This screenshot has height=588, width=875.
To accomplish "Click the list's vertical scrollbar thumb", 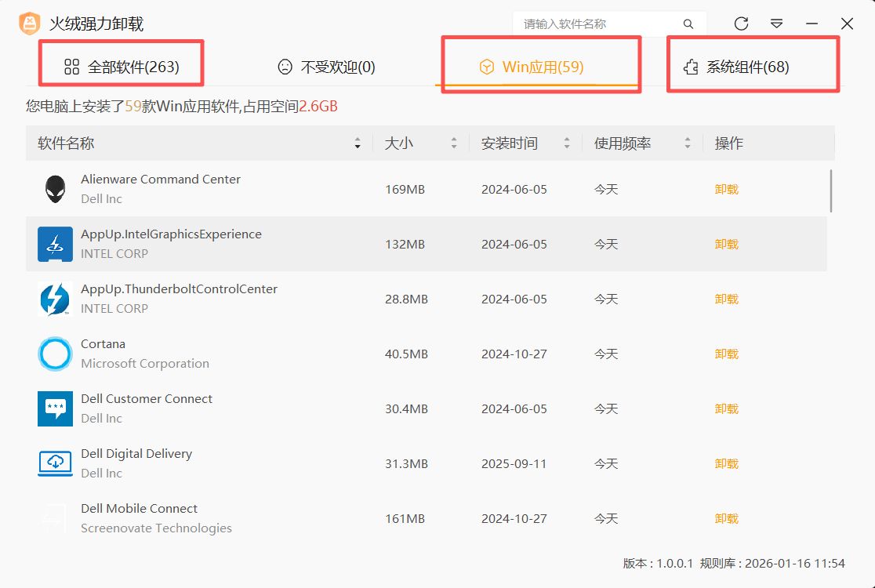I will point(831,191).
